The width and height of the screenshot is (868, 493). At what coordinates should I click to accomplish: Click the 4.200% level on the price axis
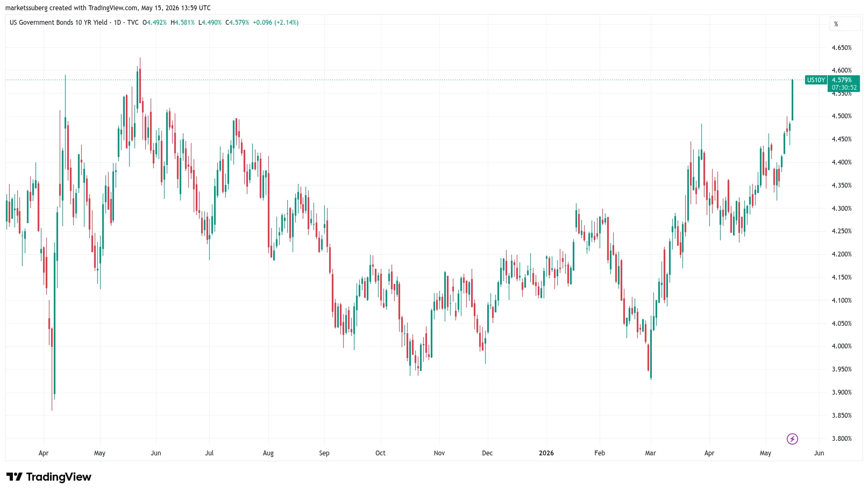tap(842, 254)
